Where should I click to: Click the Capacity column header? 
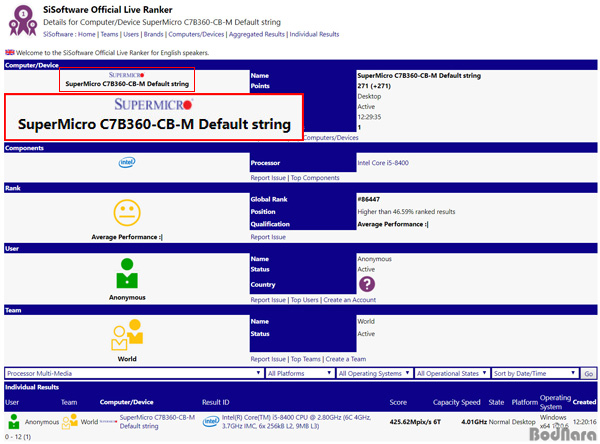446,402
